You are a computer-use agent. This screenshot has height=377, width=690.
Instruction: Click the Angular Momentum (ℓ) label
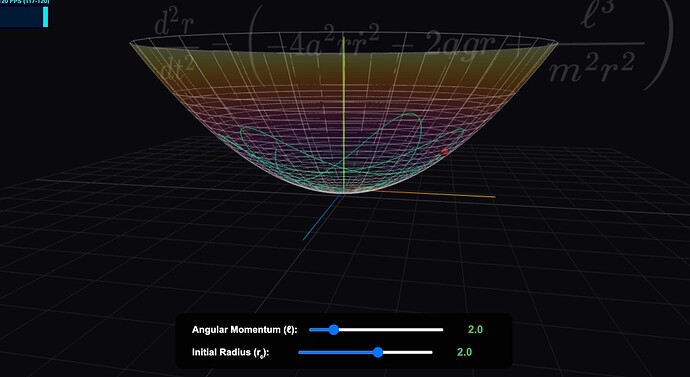coord(245,329)
